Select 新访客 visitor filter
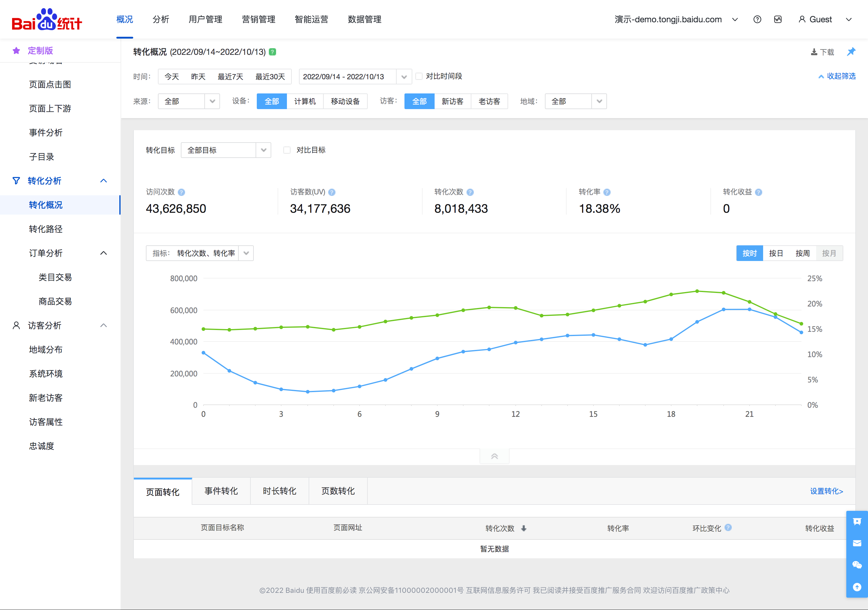868x610 pixels. pyautogui.click(x=452, y=101)
